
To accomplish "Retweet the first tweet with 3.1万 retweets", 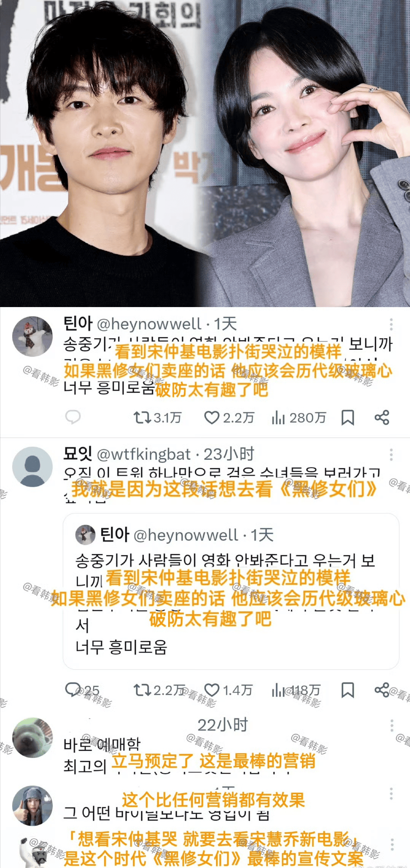I will 157,418.
